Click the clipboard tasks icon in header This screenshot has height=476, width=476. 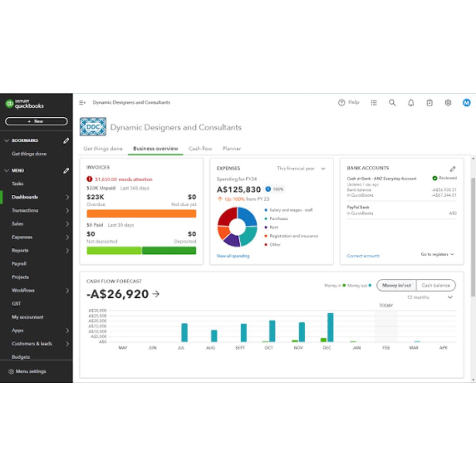(430, 103)
